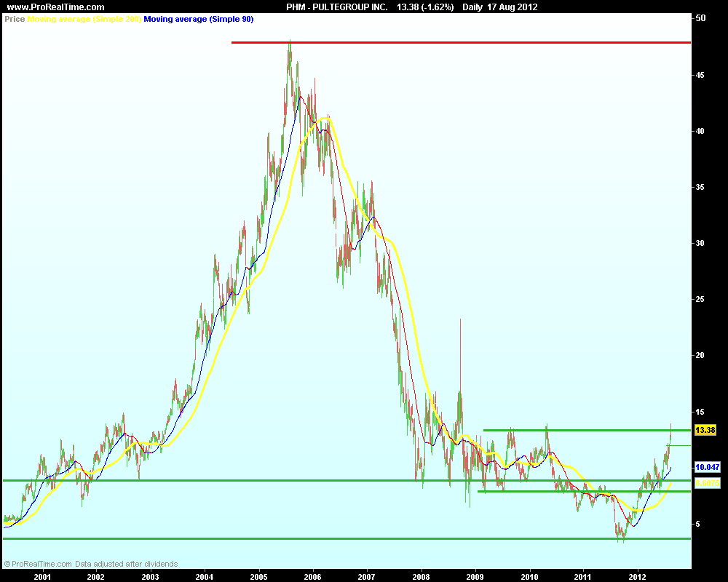This screenshot has height=582, width=728.
Task: Click the blue 10.047 moving average tag
Action: pyautogui.click(x=707, y=467)
